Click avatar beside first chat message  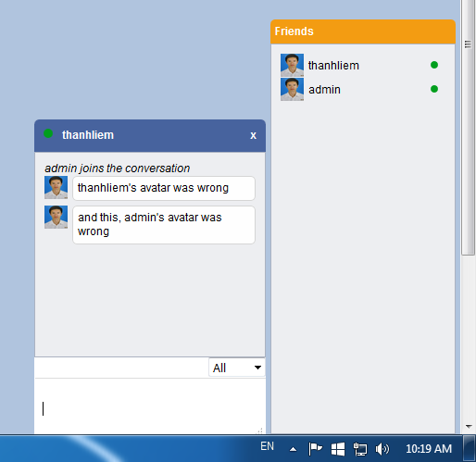point(56,187)
